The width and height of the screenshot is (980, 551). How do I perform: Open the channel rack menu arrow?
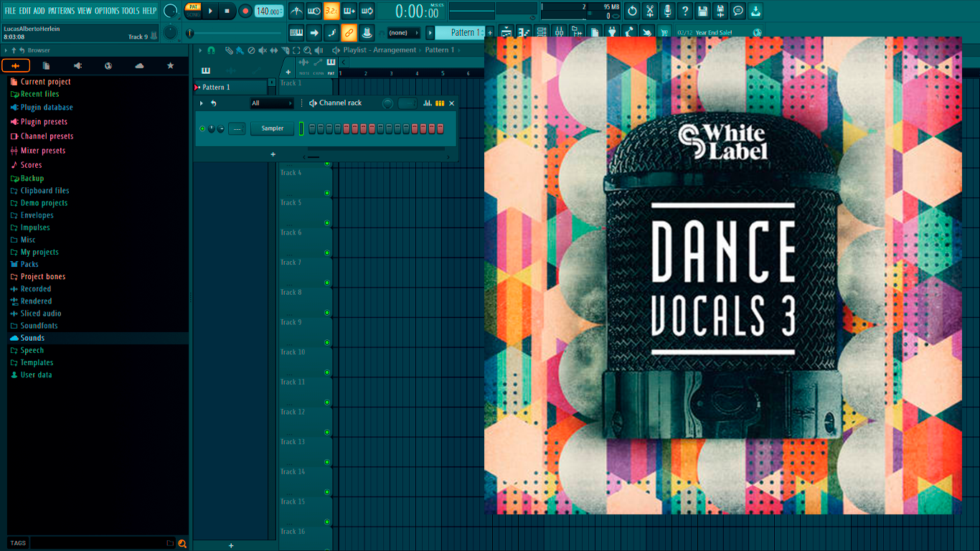[x=202, y=103]
